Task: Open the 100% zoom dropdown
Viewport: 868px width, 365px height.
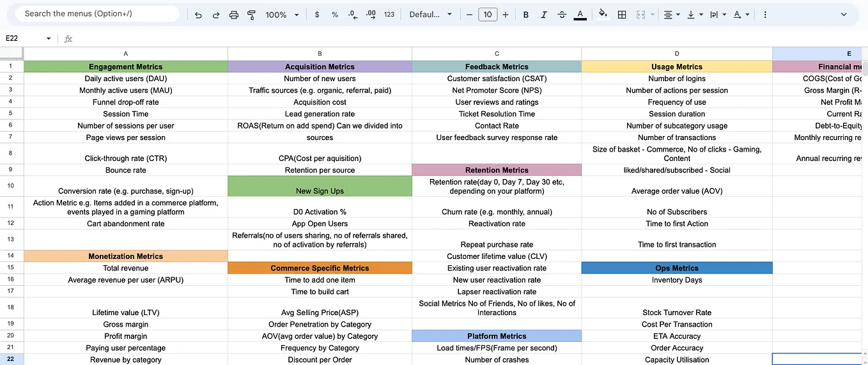Action: tap(282, 14)
